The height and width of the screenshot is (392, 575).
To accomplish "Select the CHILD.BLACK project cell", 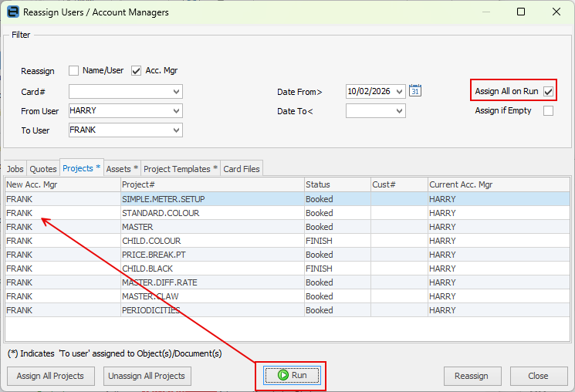I will [x=212, y=269].
